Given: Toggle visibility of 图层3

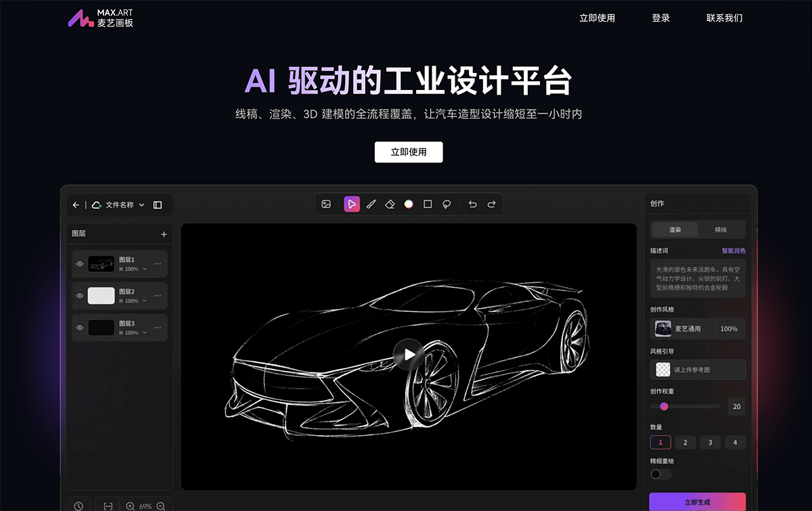Looking at the screenshot, I should point(80,328).
